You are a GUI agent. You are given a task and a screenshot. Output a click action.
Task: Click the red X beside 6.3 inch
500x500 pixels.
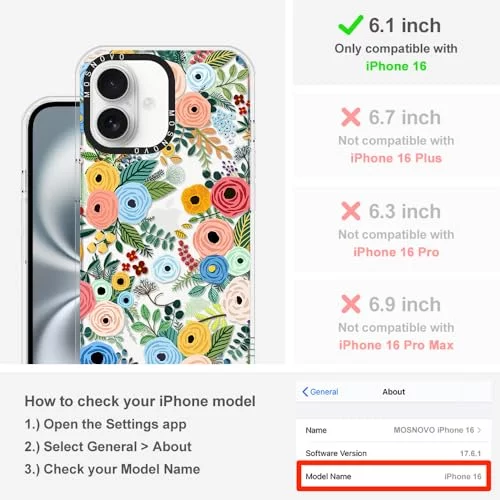pyautogui.click(x=351, y=211)
